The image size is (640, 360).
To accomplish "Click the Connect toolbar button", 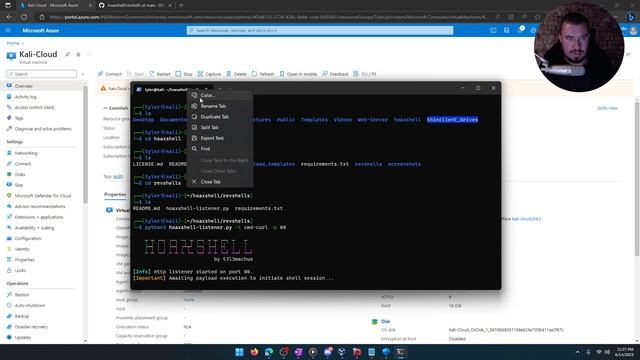I will point(109,74).
